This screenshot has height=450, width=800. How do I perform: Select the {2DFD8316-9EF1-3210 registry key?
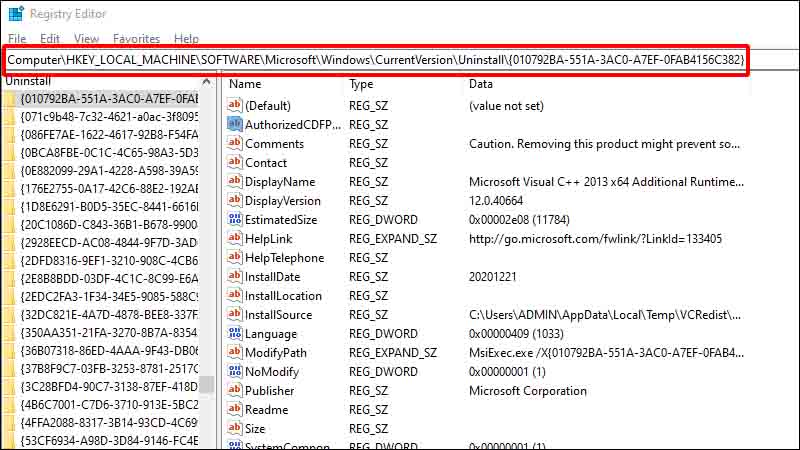coord(109,261)
